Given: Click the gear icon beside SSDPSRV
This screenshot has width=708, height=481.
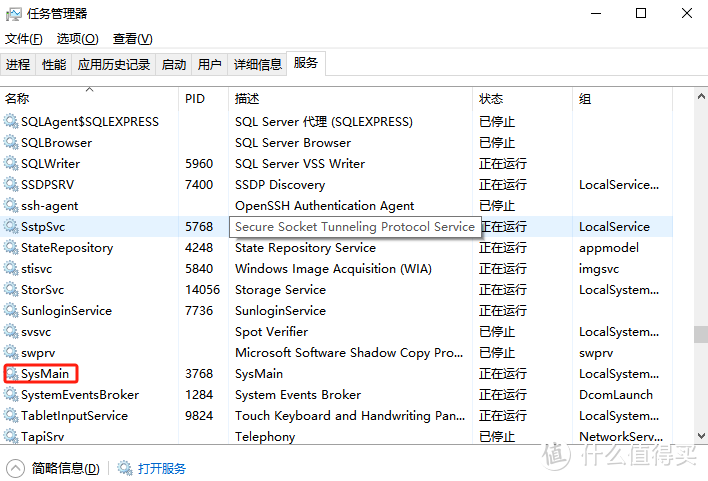Looking at the screenshot, I should coord(11,184).
